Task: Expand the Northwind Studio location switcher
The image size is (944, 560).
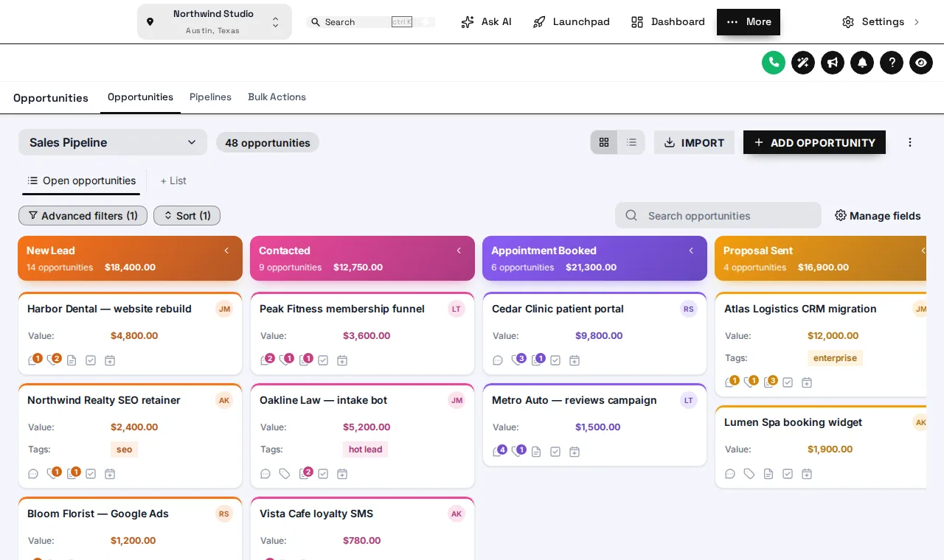Action: pos(215,22)
